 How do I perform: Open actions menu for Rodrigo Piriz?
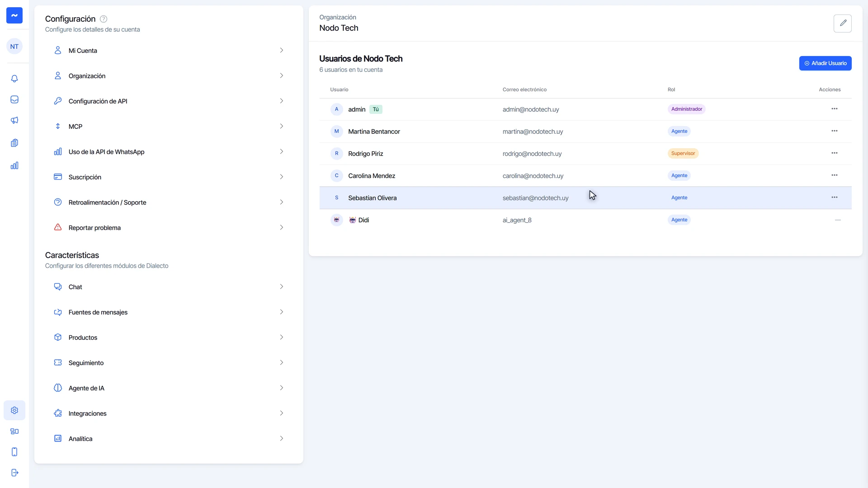[x=835, y=153]
